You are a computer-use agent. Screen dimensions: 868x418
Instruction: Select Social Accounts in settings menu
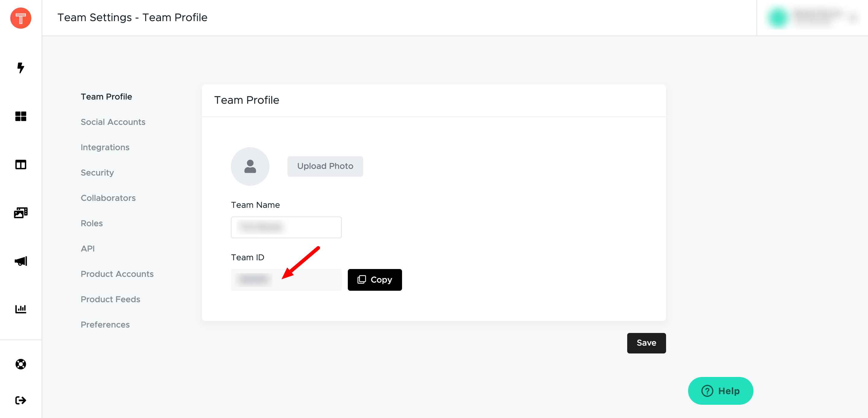coord(113,122)
